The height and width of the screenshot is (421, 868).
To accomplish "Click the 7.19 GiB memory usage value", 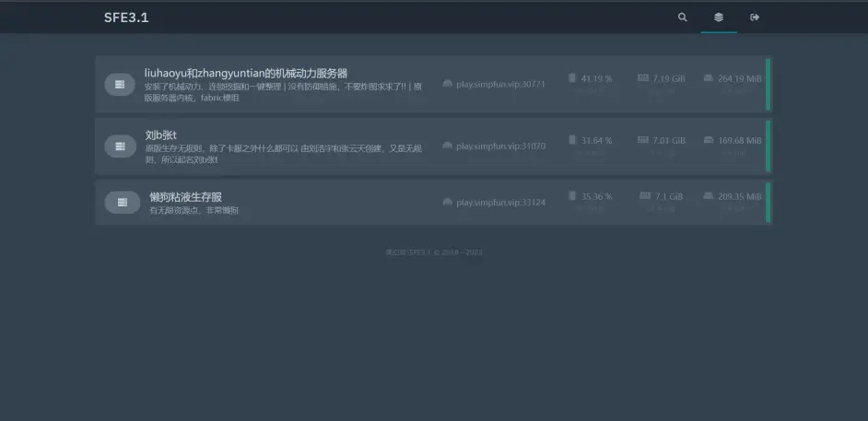I will [x=668, y=79].
